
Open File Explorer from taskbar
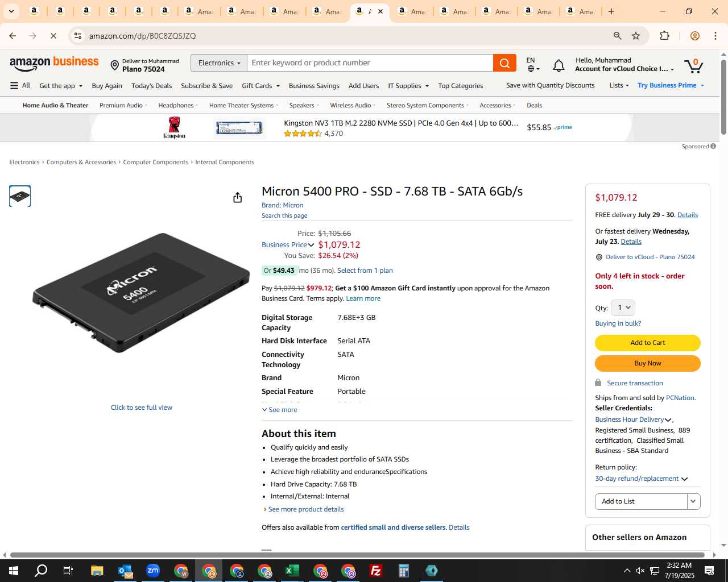tap(97, 571)
